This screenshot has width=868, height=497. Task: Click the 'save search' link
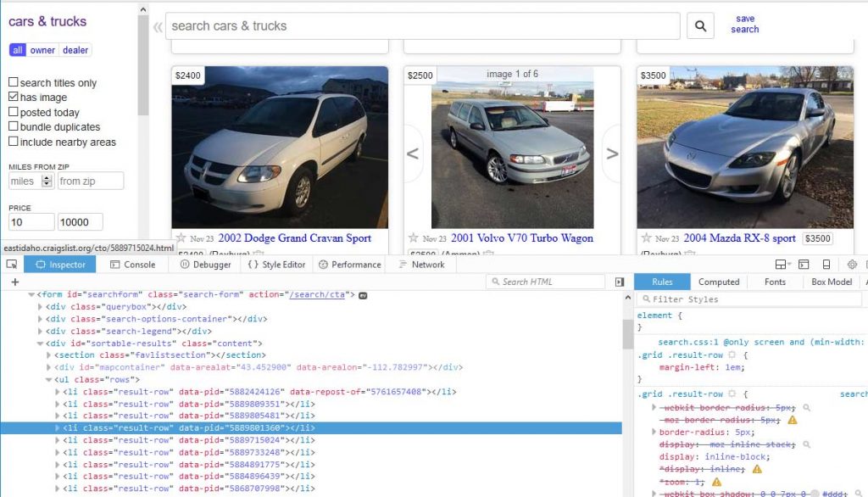[744, 24]
